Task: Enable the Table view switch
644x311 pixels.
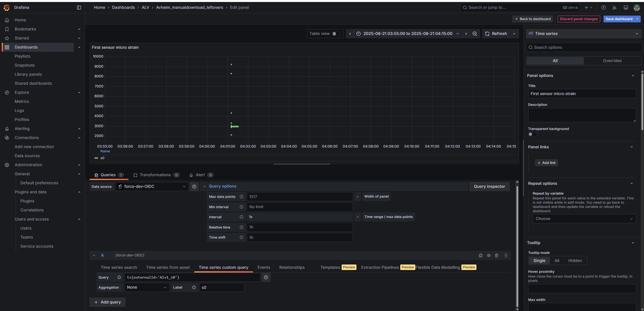Action: coord(336,34)
